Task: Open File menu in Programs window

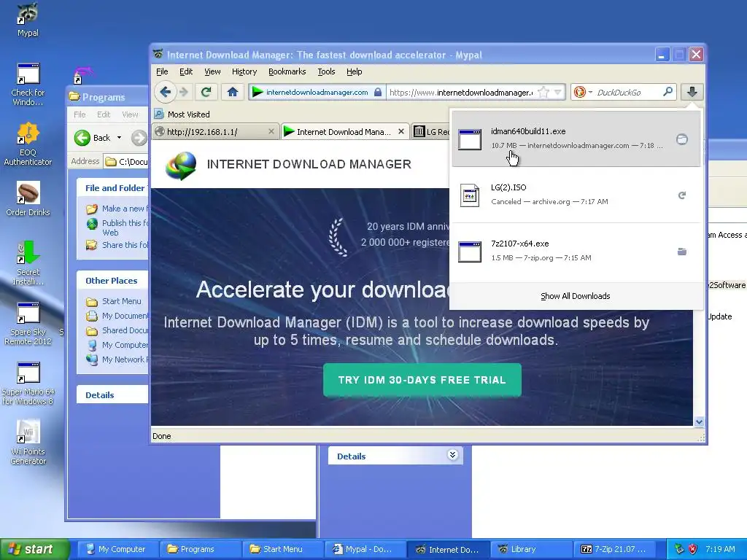Action: [80, 114]
